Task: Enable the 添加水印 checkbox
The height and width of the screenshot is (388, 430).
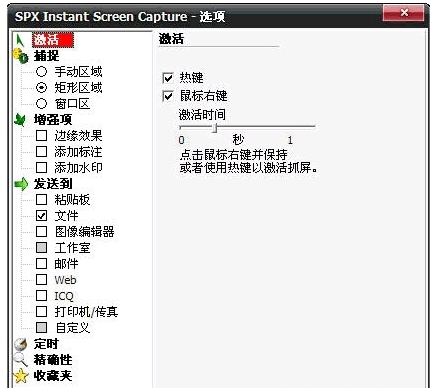Action: [x=41, y=167]
